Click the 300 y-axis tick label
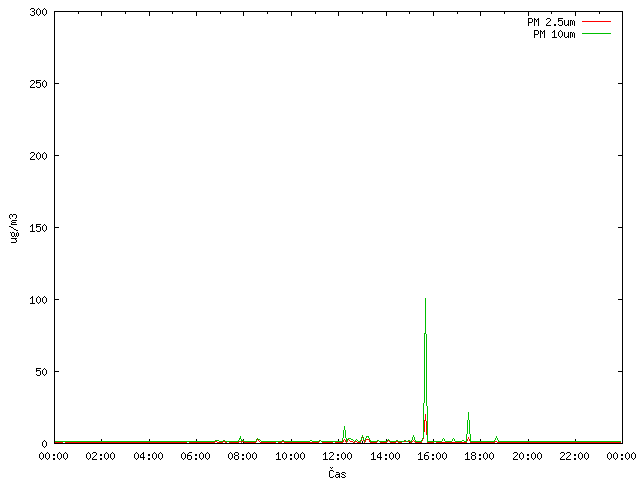The width and height of the screenshot is (640, 480). point(38,12)
